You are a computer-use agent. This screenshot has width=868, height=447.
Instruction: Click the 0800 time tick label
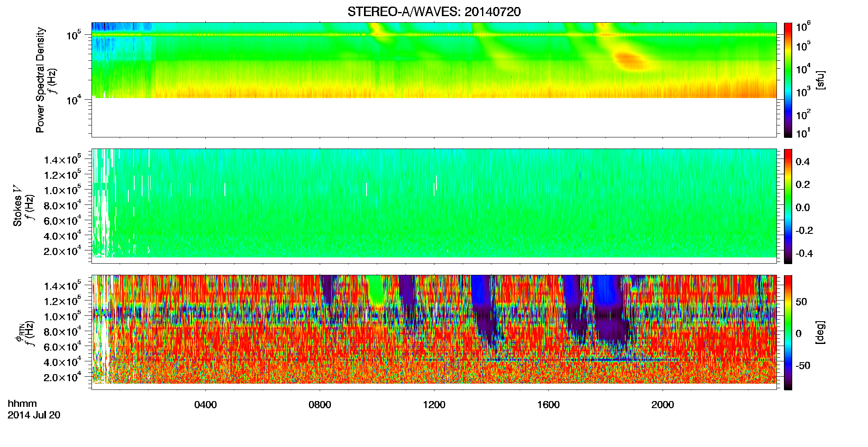point(320,405)
